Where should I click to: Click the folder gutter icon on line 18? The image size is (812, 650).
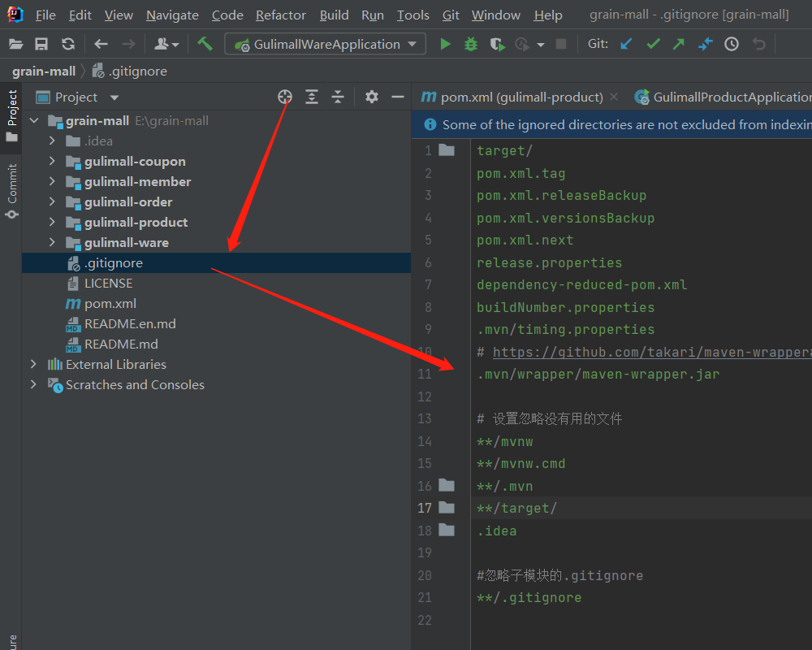point(447,531)
